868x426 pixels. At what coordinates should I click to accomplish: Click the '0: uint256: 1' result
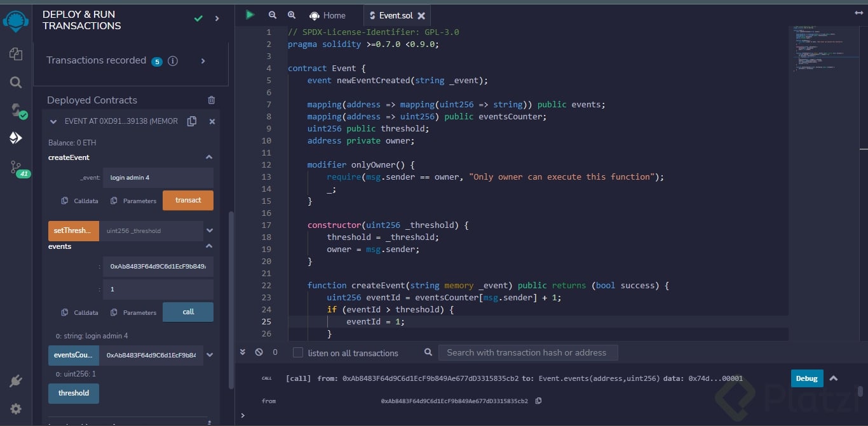pyautogui.click(x=76, y=374)
